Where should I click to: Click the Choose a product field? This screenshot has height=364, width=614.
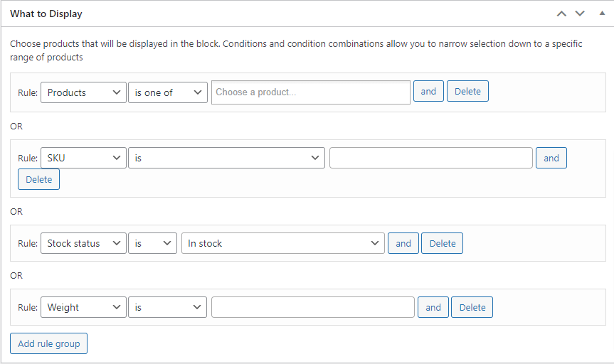311,92
